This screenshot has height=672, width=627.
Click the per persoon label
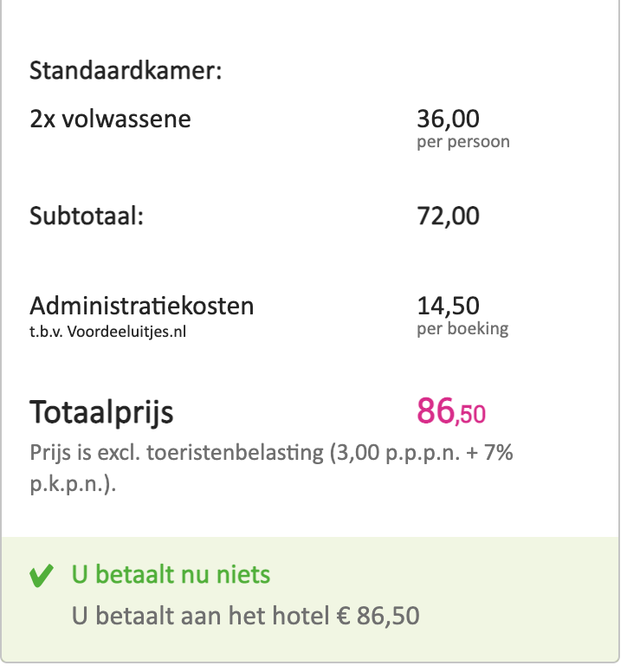pyautogui.click(x=463, y=142)
